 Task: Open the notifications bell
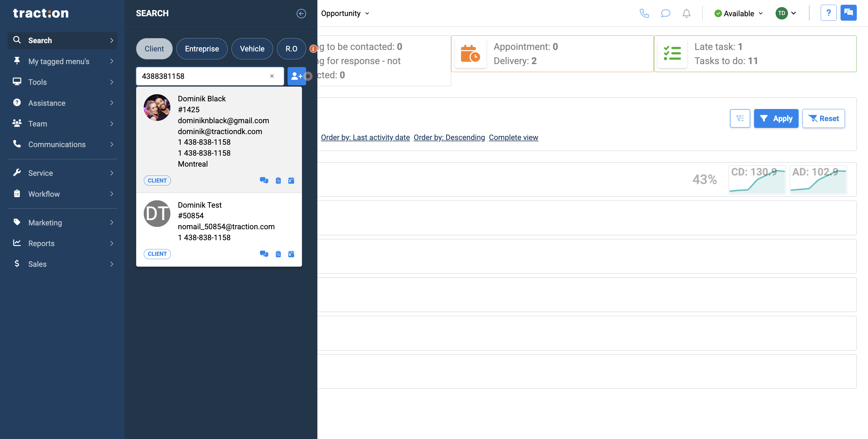point(686,14)
